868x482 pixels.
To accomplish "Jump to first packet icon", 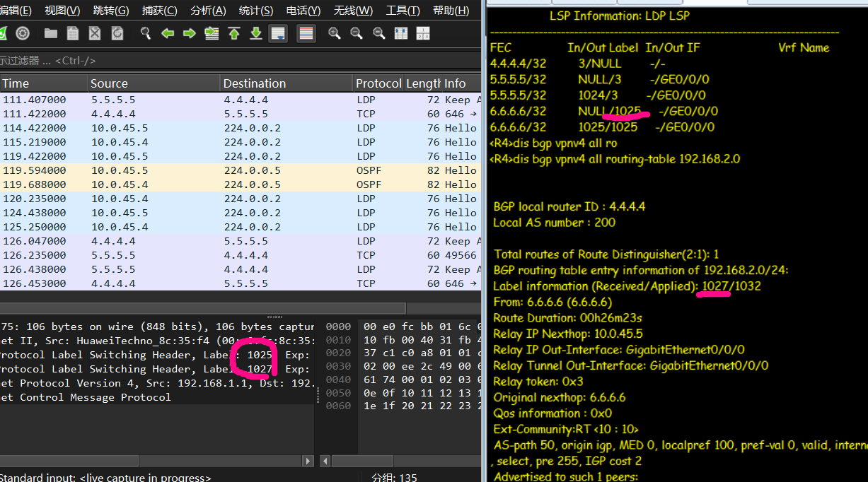I will point(234,33).
